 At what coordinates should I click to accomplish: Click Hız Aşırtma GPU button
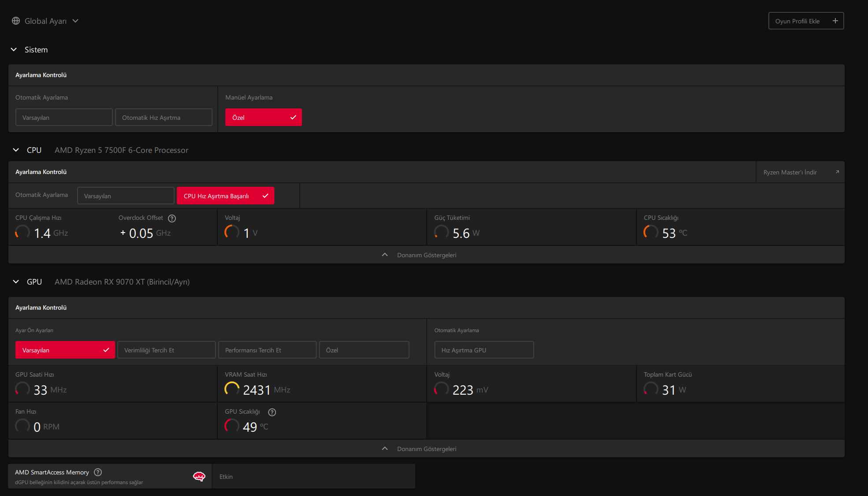[x=484, y=350]
